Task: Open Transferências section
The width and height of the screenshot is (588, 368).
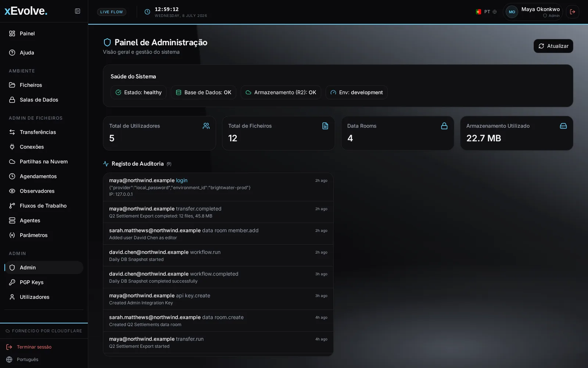Action: tap(44, 132)
